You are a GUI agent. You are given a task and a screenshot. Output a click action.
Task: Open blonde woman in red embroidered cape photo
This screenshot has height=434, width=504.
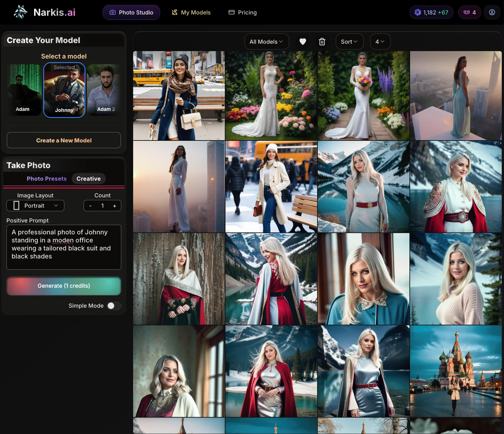[x=456, y=186]
